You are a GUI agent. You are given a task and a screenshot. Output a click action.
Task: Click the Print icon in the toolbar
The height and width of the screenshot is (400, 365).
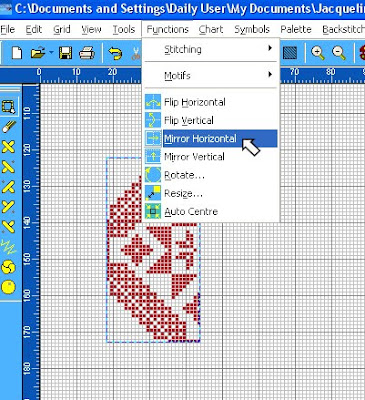tap(87, 53)
